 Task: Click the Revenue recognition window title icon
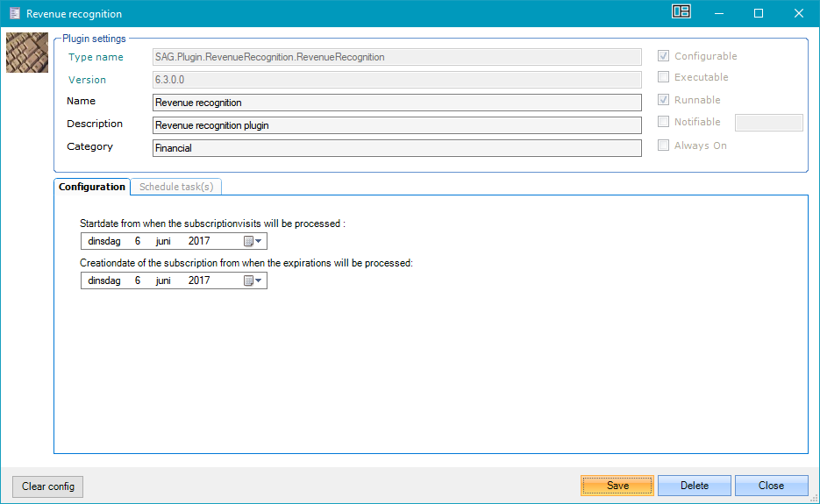click(14, 13)
